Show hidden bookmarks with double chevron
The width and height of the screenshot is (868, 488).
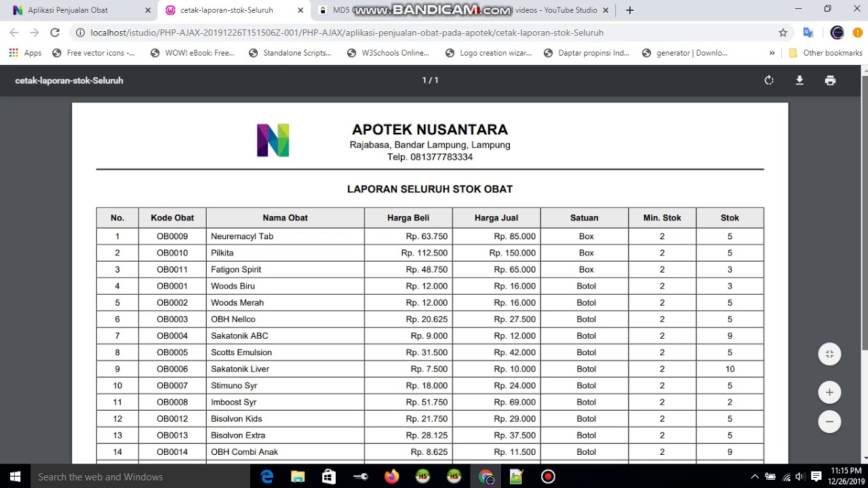(772, 53)
